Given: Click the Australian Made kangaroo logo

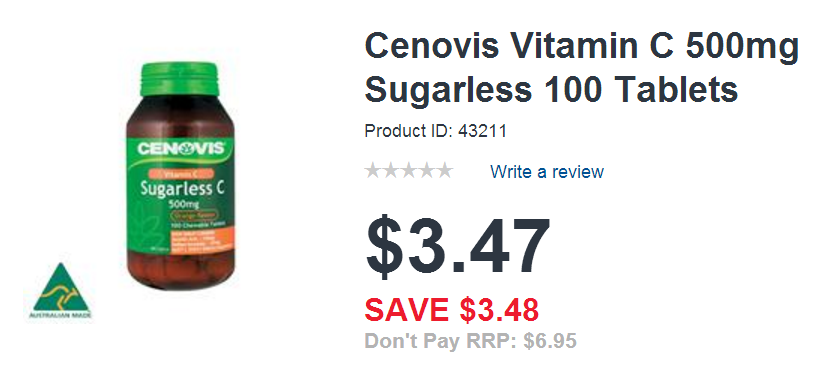Looking at the screenshot, I should pos(61,291).
